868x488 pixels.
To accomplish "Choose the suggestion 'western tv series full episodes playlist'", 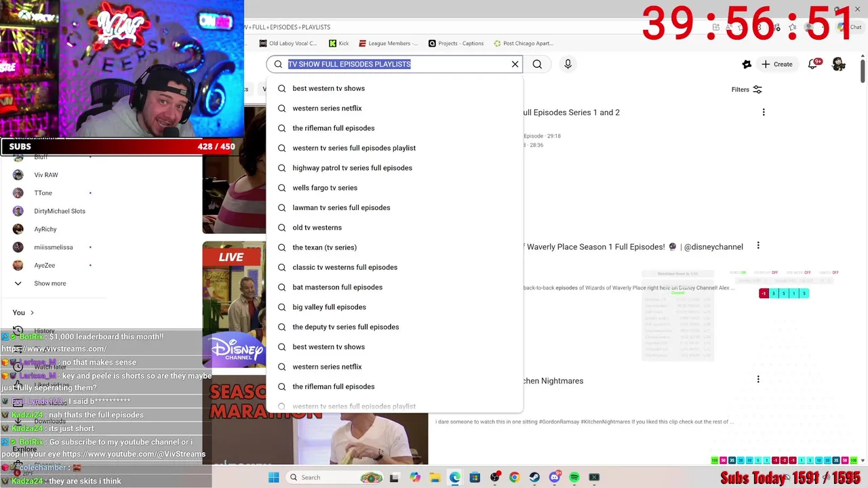I will coord(395,148).
